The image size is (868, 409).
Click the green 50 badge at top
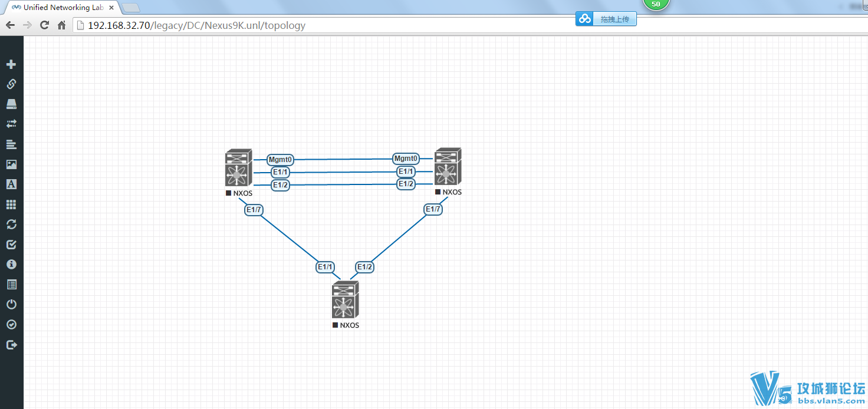click(x=656, y=4)
